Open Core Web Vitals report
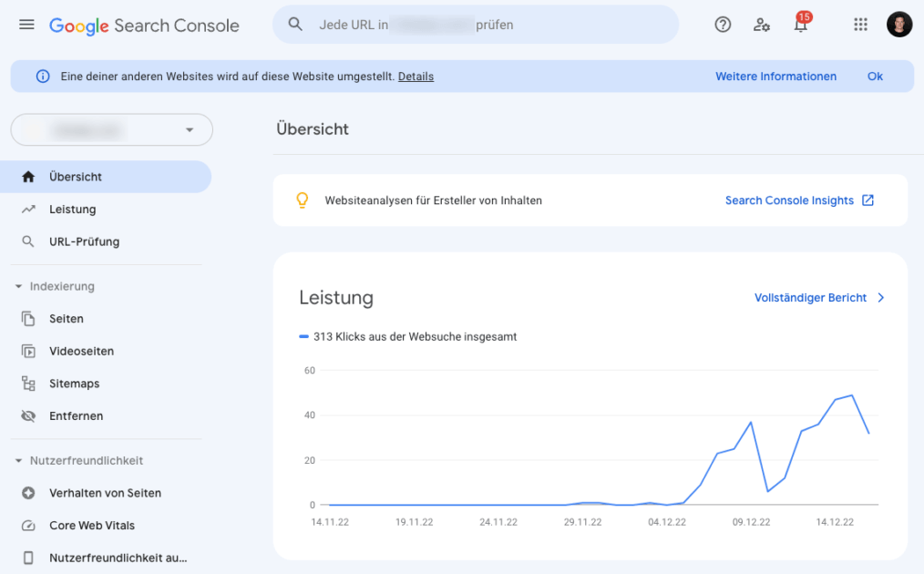924x574 pixels. [x=92, y=526]
